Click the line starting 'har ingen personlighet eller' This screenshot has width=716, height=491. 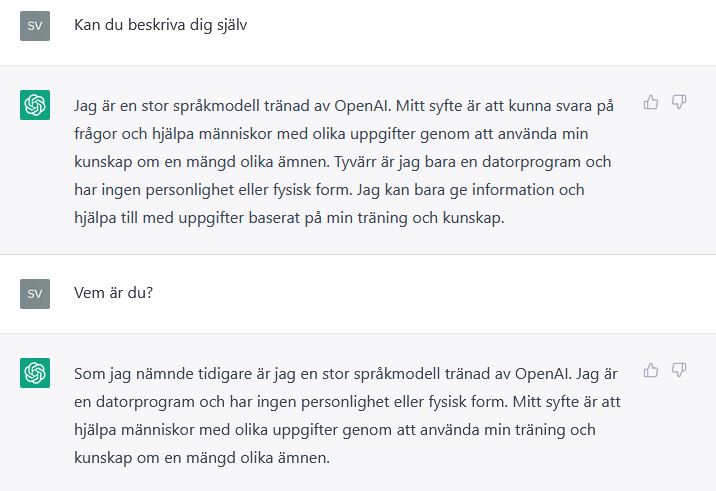[329, 190]
